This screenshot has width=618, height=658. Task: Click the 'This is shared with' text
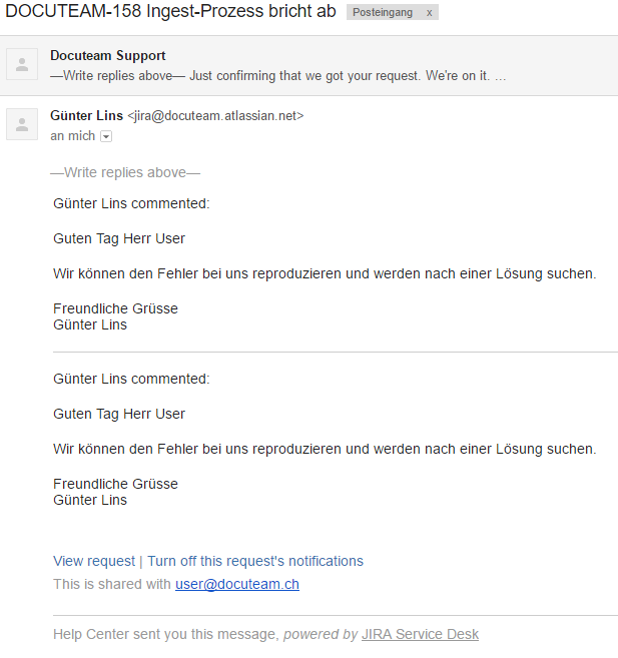pyautogui.click(x=112, y=584)
